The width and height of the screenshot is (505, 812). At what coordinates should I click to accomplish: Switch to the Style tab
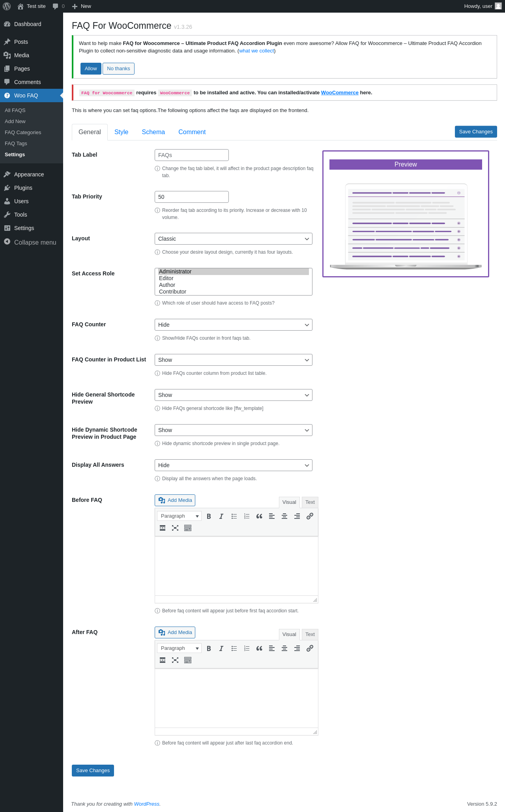[121, 132]
